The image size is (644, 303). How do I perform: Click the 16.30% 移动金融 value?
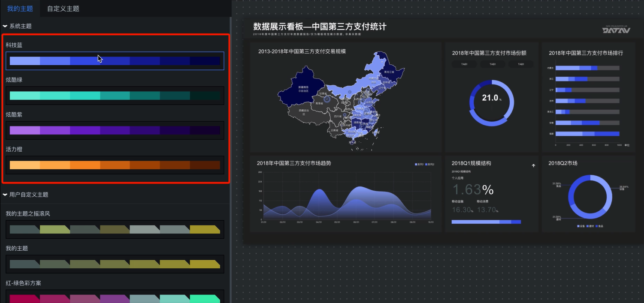pos(463,210)
